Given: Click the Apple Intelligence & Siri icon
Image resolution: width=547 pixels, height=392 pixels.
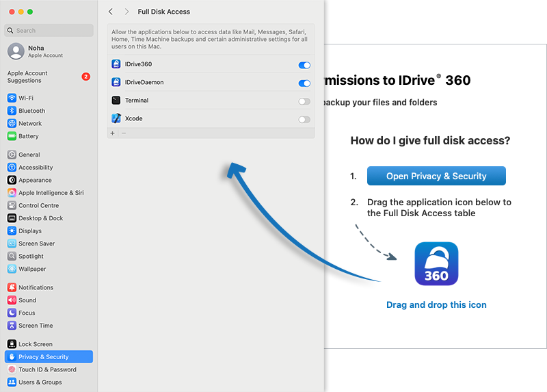Looking at the screenshot, I should [x=12, y=193].
